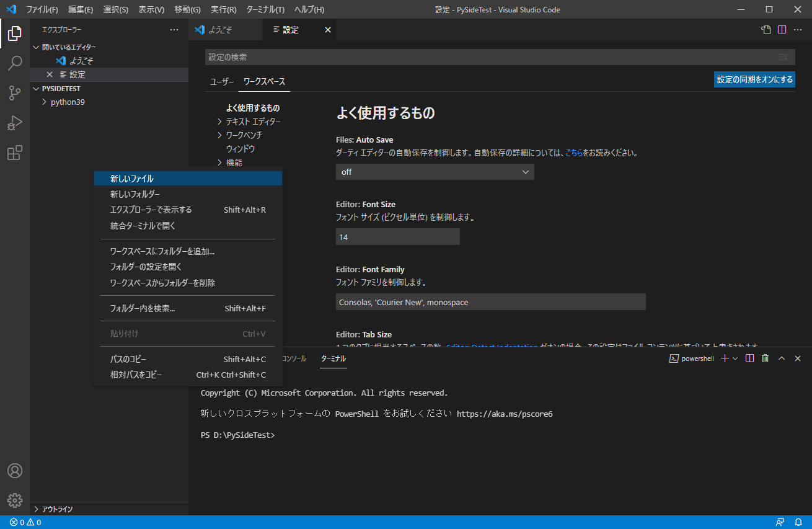This screenshot has height=529, width=812.
Task: Choose フォルダー内を検索 menu item
Action: pos(188,308)
